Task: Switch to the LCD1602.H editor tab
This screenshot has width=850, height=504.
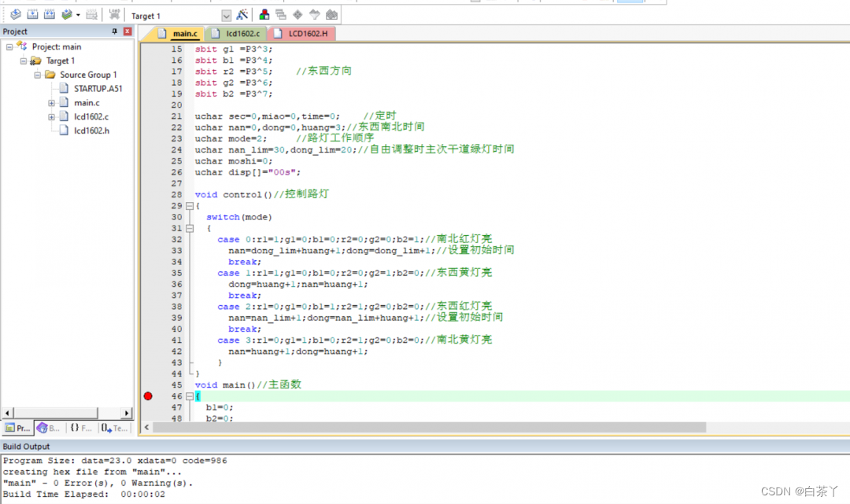Action: [301, 34]
